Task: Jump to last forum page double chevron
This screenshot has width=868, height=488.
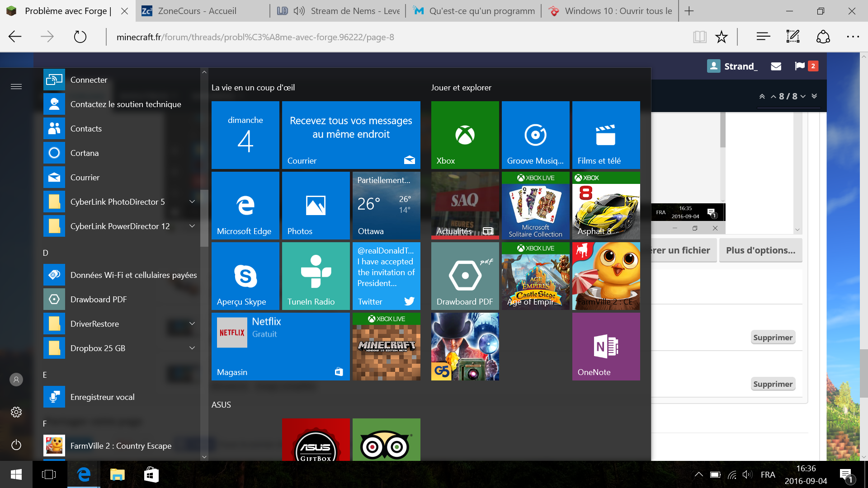Action: [814, 96]
